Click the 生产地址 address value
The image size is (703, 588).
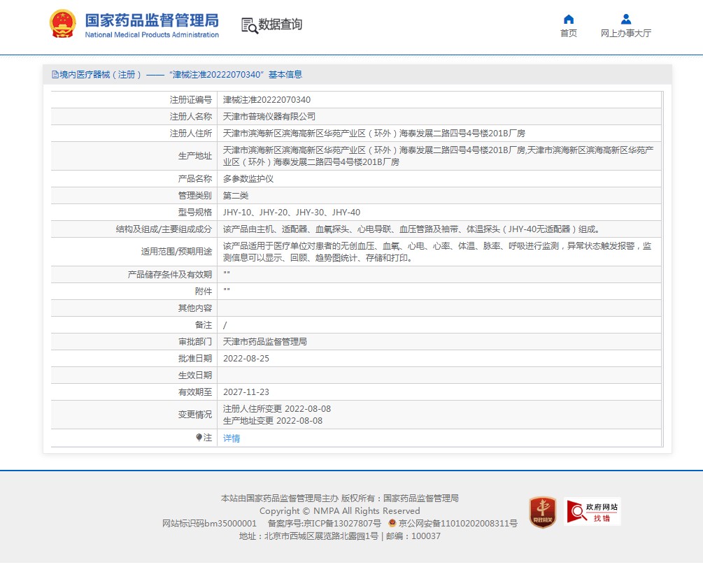(x=438, y=156)
